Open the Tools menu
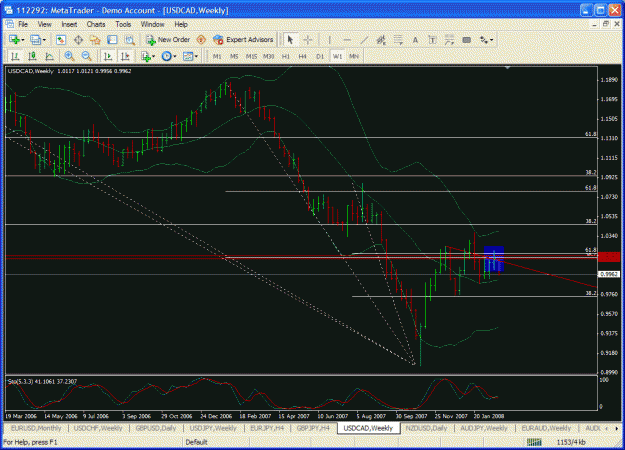625x450 pixels. [123, 25]
